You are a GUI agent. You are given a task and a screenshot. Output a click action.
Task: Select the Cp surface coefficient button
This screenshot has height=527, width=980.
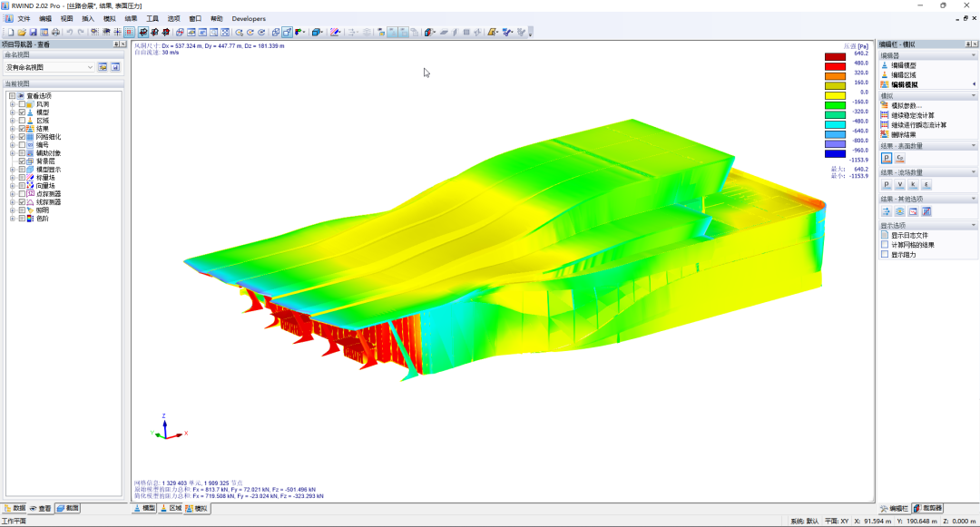click(x=900, y=158)
